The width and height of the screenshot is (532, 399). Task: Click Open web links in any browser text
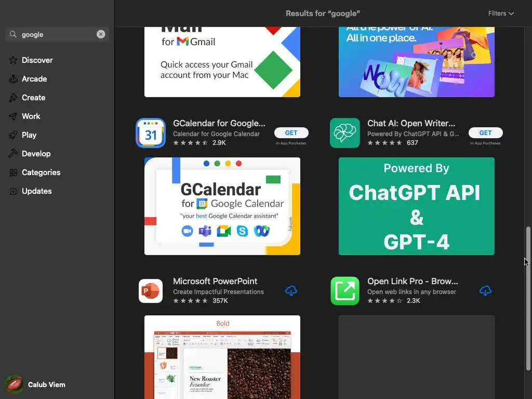(x=411, y=292)
